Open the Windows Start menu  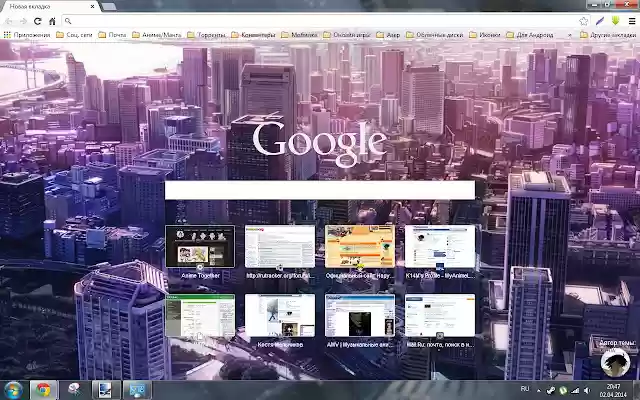point(13,390)
